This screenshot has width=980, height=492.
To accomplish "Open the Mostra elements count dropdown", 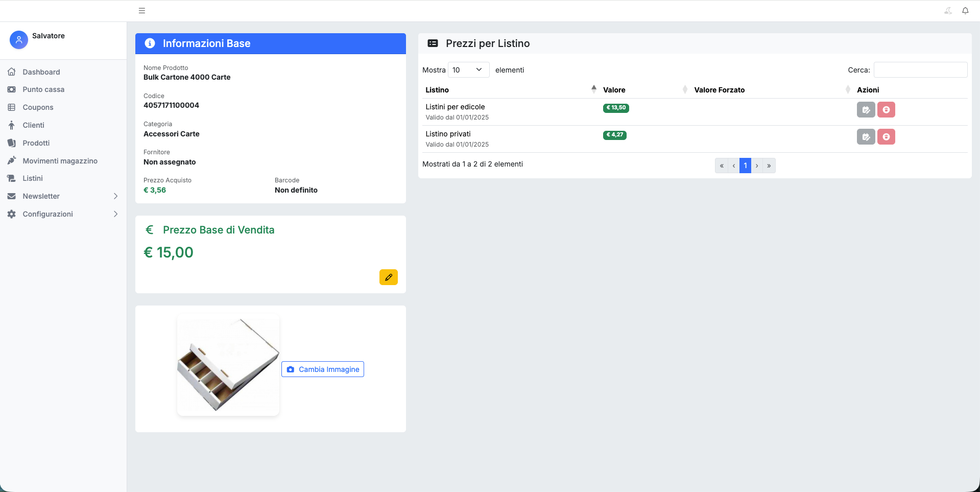I will 468,70.
